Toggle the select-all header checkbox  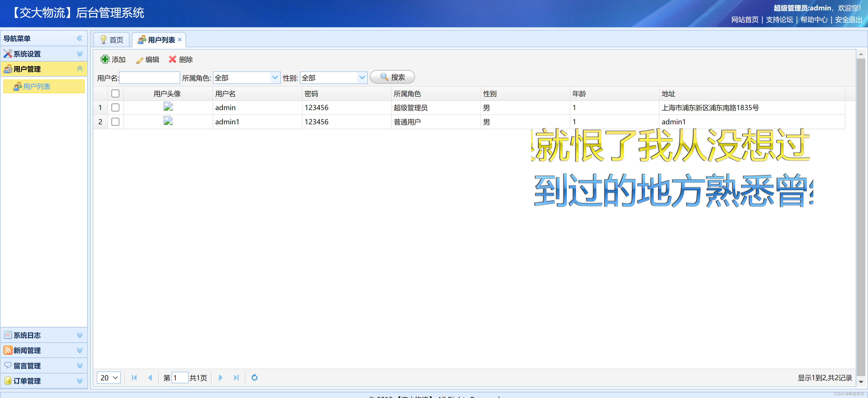click(x=115, y=93)
